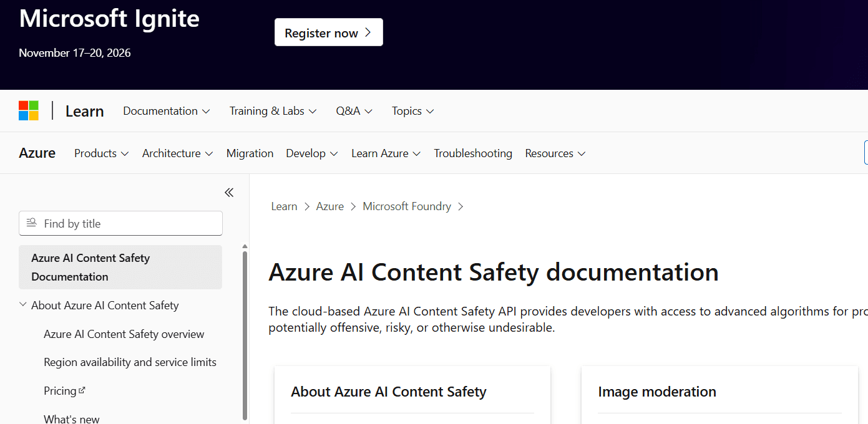Open the Microsoft Foundry breadcrumb
868x424 pixels.
(x=407, y=206)
